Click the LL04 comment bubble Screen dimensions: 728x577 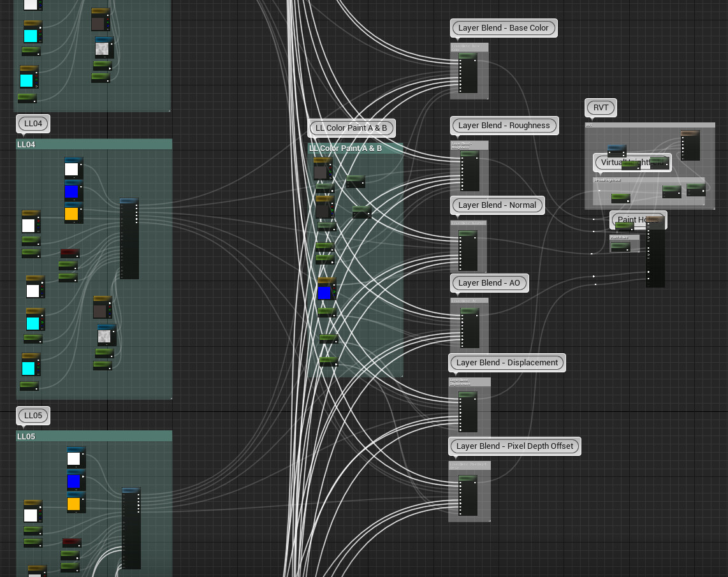(x=33, y=123)
